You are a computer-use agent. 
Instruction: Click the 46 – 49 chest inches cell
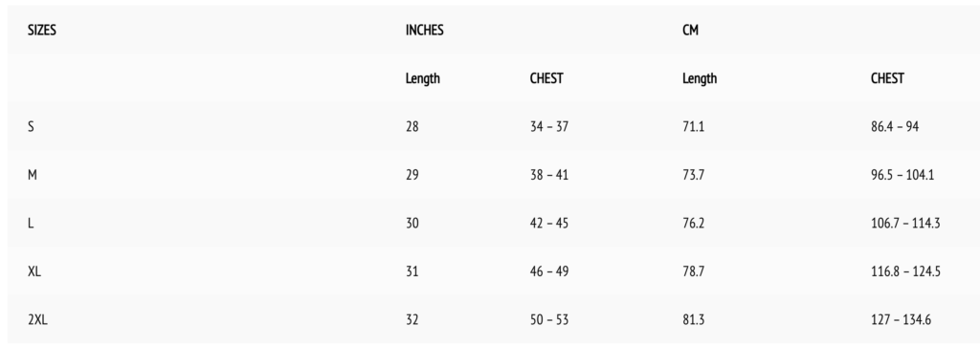point(548,271)
